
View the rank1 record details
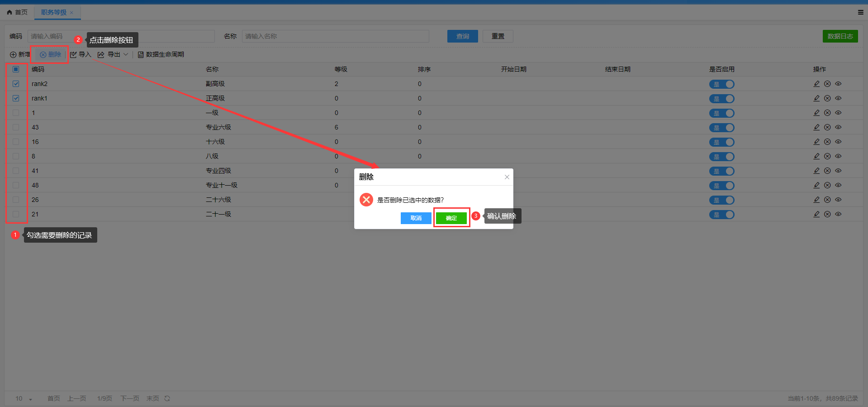[838, 98]
